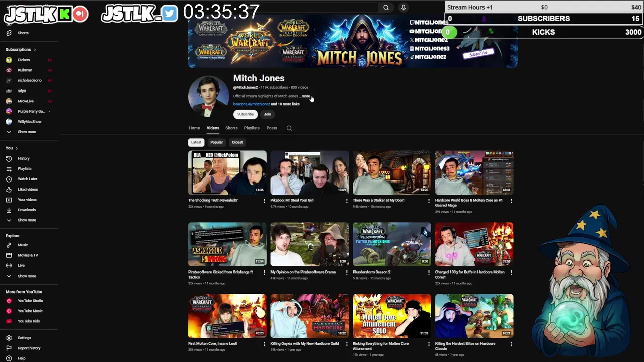Click the channel search magnifier icon
This screenshot has height=362, width=644.
click(x=289, y=128)
